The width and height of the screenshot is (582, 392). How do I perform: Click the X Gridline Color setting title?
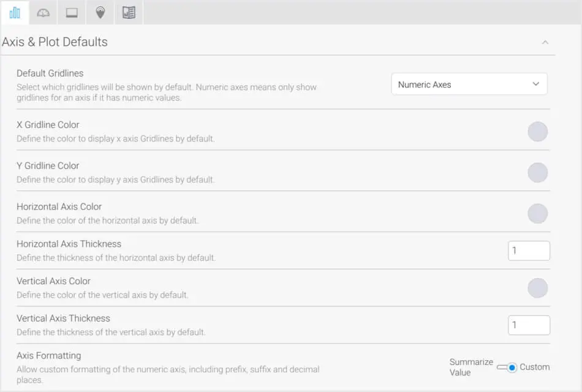48,125
